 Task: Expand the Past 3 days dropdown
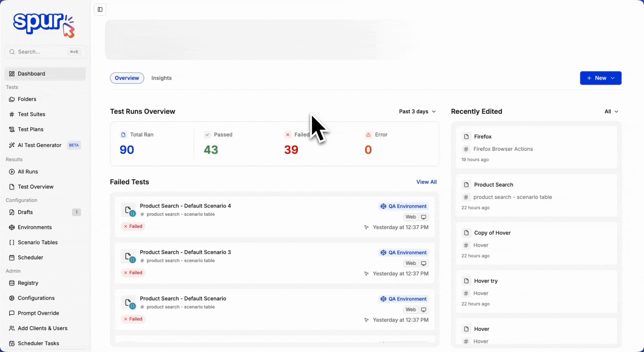point(417,111)
